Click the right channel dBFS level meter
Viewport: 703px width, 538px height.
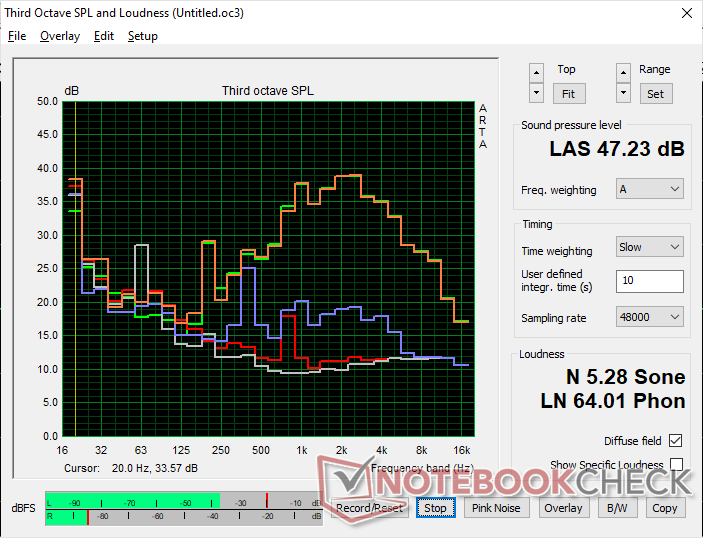click(183, 517)
